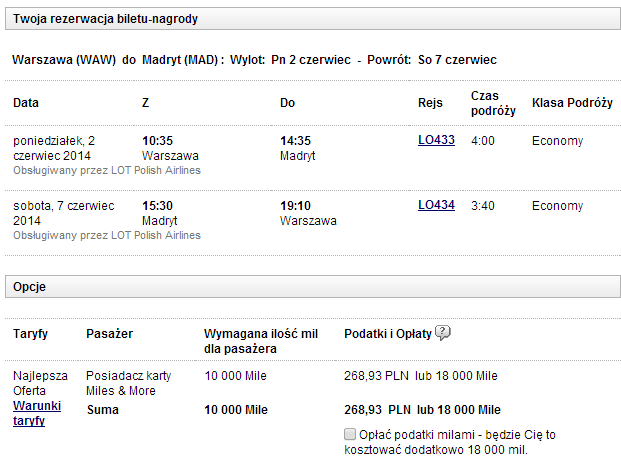Enable paying taxes with miles checkbox
Screen dimensions: 621x463
tap(349, 435)
